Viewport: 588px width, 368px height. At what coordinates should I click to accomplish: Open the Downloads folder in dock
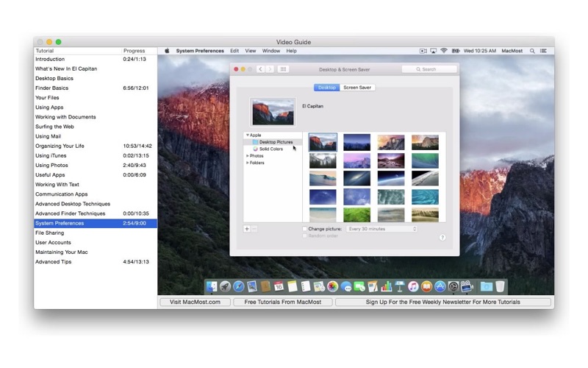coord(487,286)
